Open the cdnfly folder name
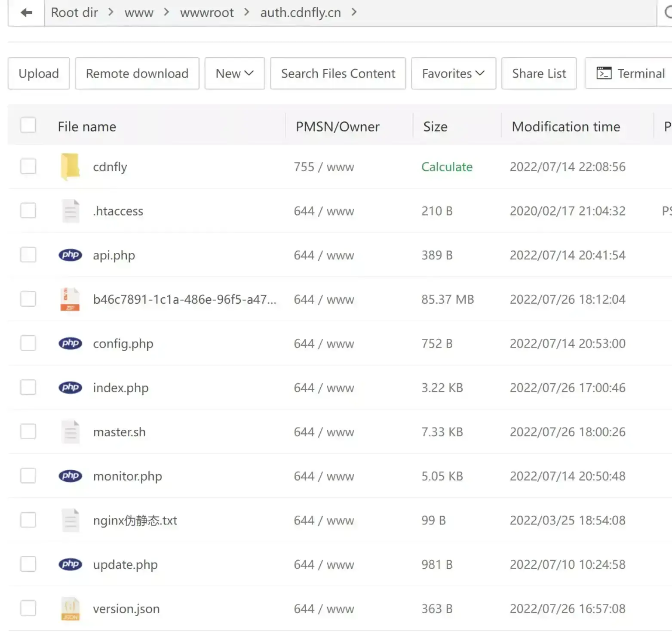 [110, 167]
